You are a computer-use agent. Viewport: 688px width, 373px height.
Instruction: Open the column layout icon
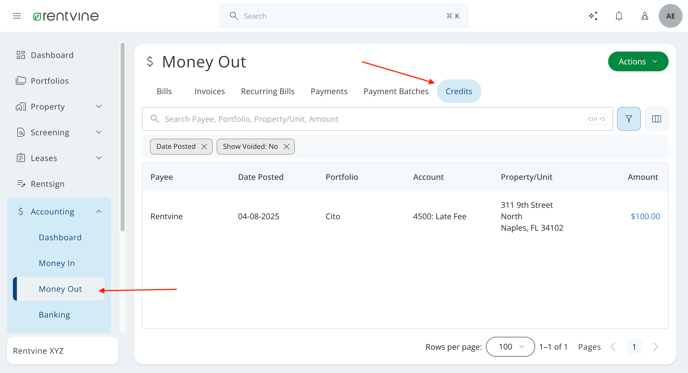click(656, 119)
